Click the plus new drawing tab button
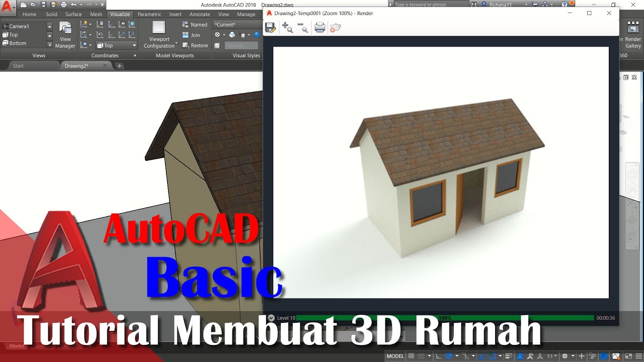Viewport: 644px width, 362px height. click(119, 66)
